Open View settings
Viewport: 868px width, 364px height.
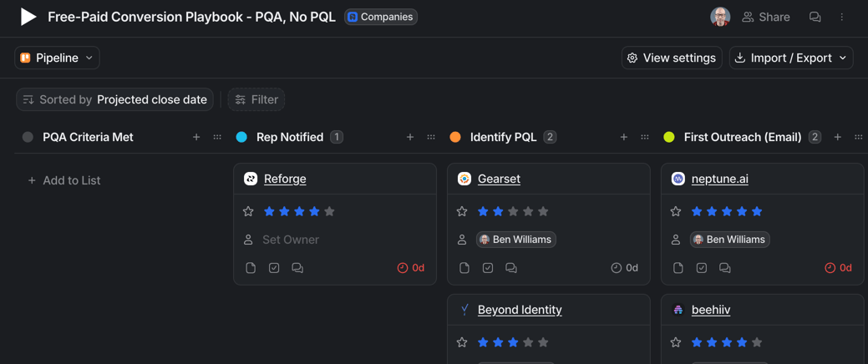click(672, 58)
